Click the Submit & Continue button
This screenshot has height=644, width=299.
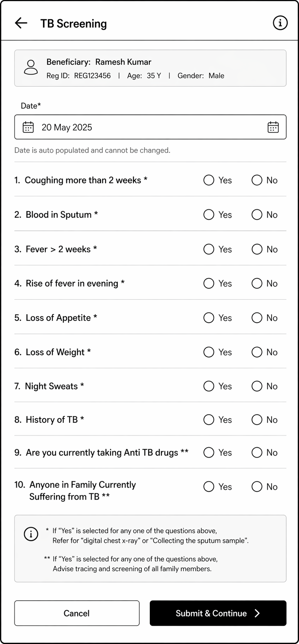click(218, 613)
